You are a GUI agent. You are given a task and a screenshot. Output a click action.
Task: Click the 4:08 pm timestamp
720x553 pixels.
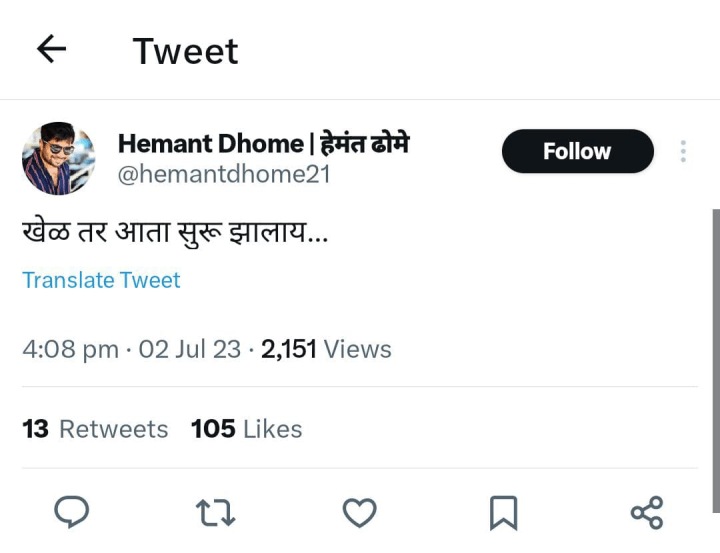tap(70, 350)
